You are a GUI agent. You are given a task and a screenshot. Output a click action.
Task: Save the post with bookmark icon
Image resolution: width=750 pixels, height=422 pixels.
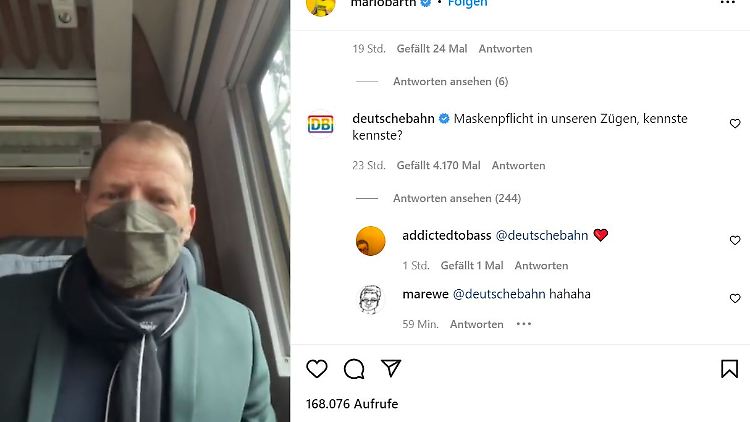click(729, 369)
